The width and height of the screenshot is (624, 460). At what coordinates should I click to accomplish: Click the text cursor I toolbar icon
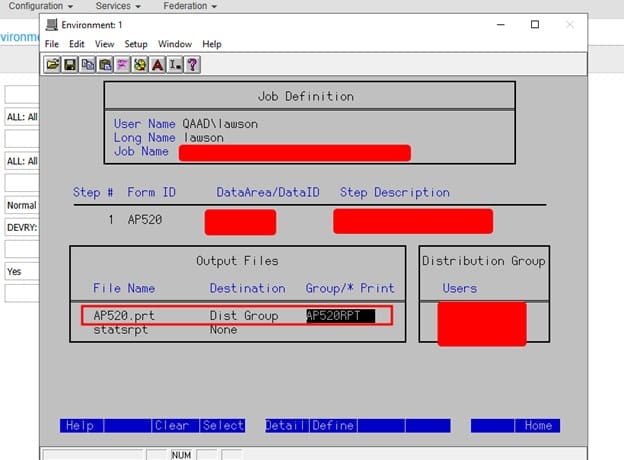[x=174, y=64]
